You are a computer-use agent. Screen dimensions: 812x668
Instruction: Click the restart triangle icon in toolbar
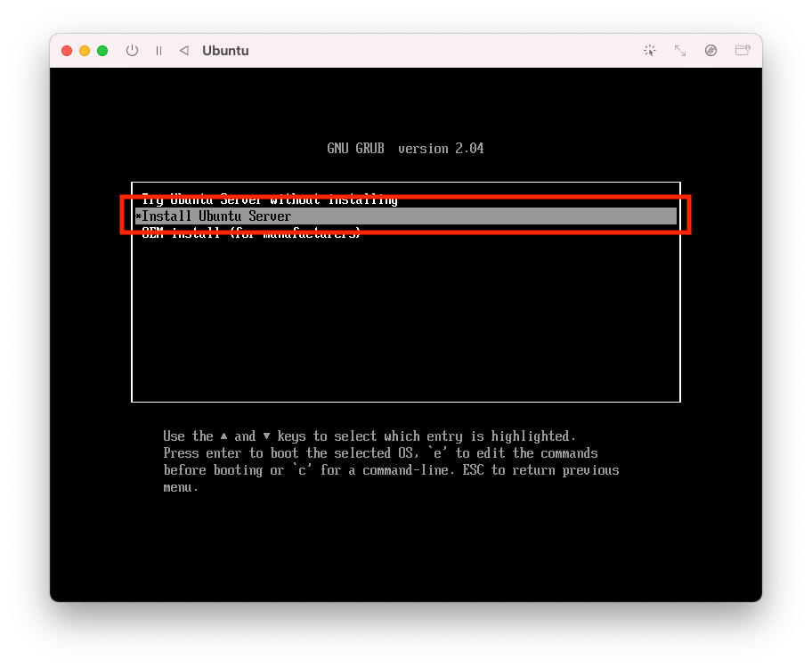pyautogui.click(x=183, y=50)
